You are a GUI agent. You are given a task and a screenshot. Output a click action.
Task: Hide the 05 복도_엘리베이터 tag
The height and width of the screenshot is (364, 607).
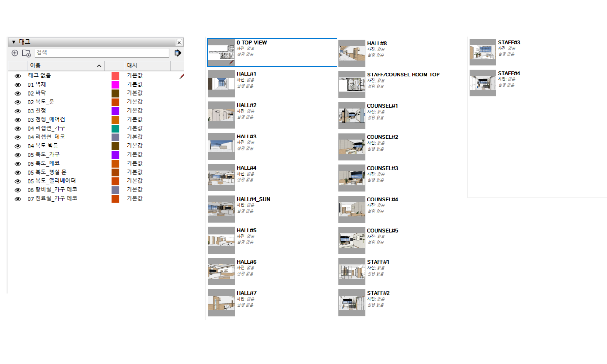pyautogui.click(x=18, y=181)
